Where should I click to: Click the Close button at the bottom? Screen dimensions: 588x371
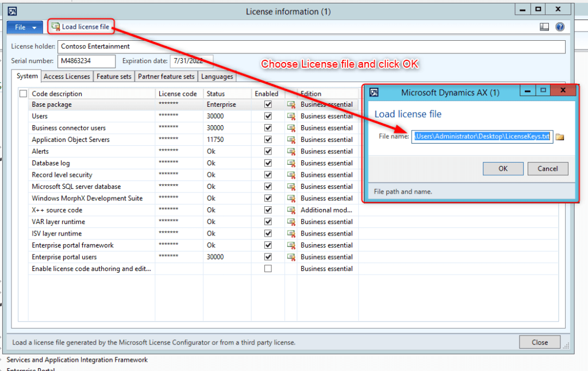click(539, 342)
